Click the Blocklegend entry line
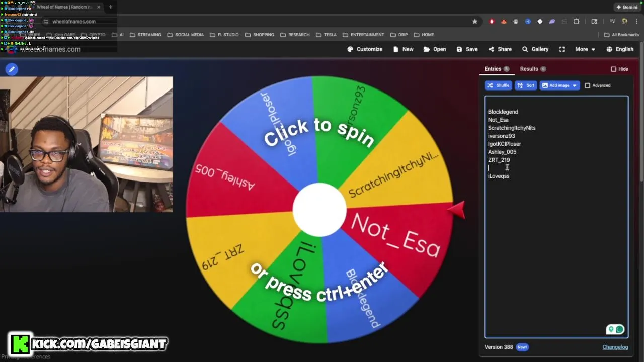644x362 pixels. 503,112
